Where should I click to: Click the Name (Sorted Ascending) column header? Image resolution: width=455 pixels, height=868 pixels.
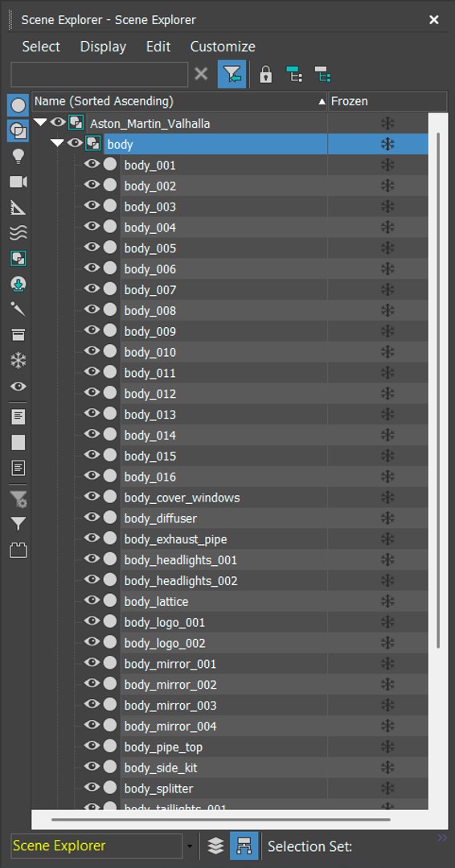tap(180, 102)
